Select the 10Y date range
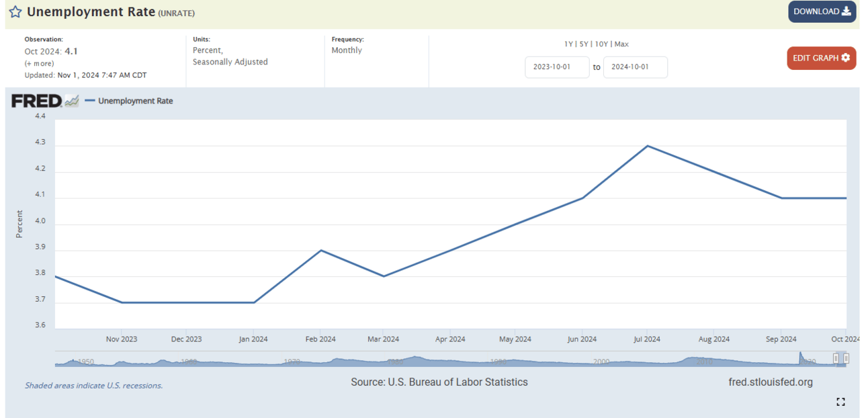Viewport: 868px width, 418px height. tap(602, 44)
